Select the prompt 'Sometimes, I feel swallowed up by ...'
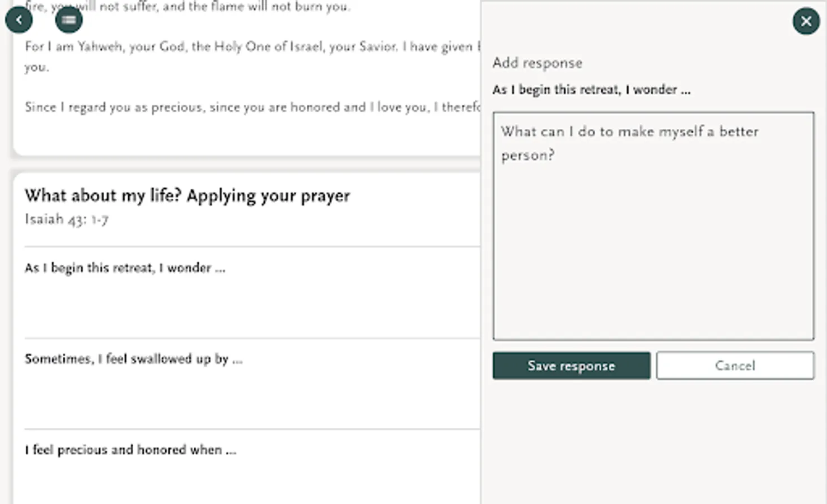The image size is (827, 504). click(133, 358)
